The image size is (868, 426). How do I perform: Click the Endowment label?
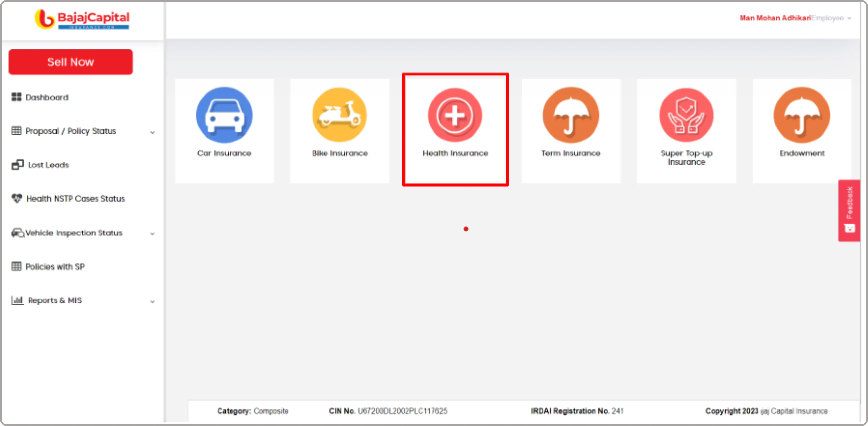tap(802, 153)
